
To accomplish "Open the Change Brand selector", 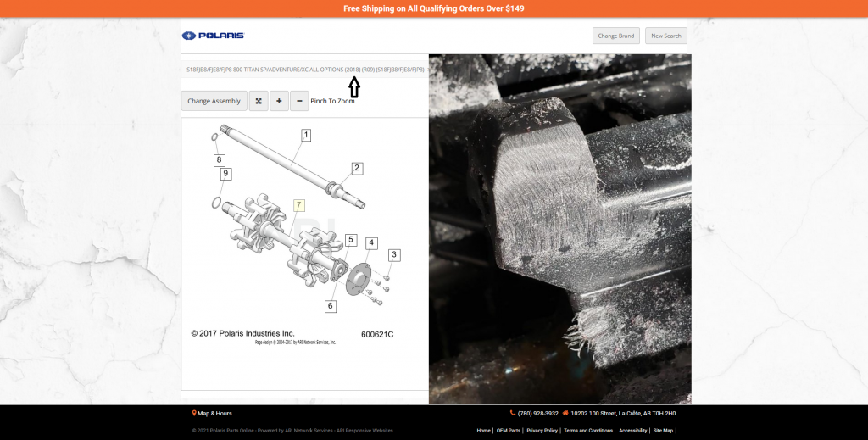I will pyautogui.click(x=615, y=36).
